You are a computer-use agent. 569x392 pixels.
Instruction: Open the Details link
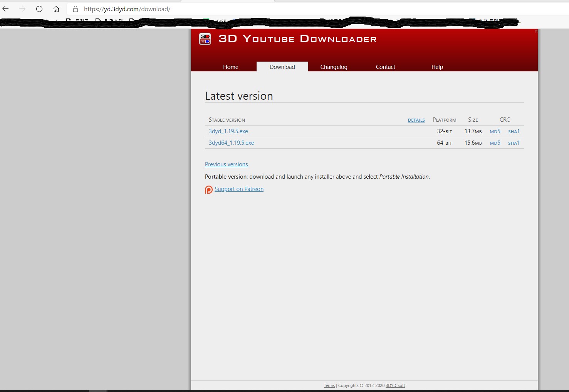pos(416,120)
